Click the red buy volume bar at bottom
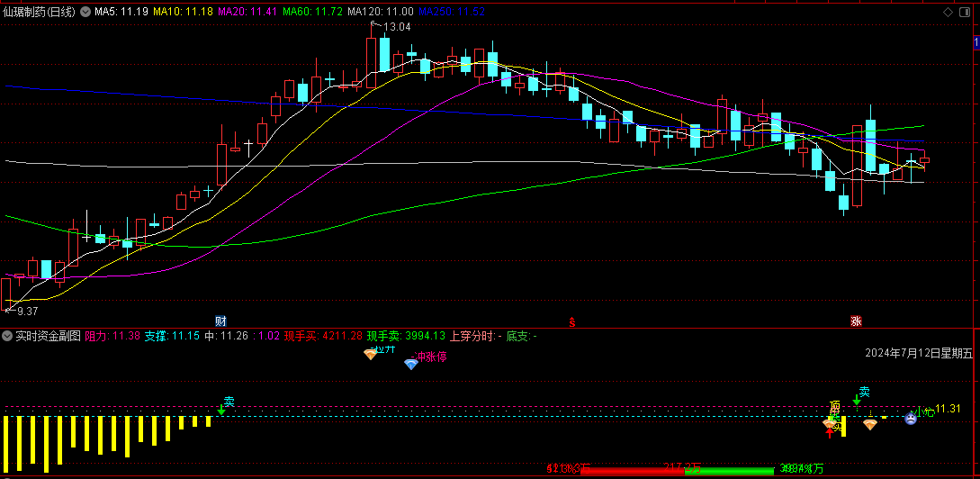 [633, 471]
